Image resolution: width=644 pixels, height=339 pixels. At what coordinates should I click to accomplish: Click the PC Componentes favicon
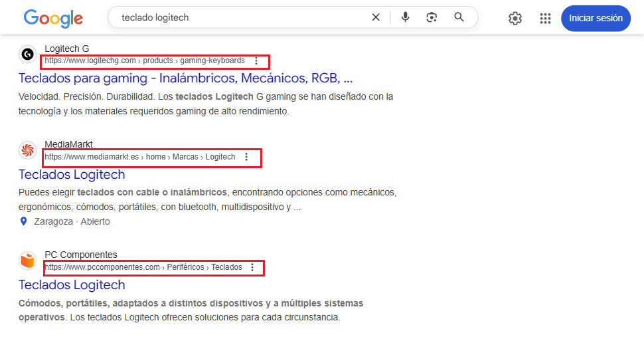[x=27, y=261]
